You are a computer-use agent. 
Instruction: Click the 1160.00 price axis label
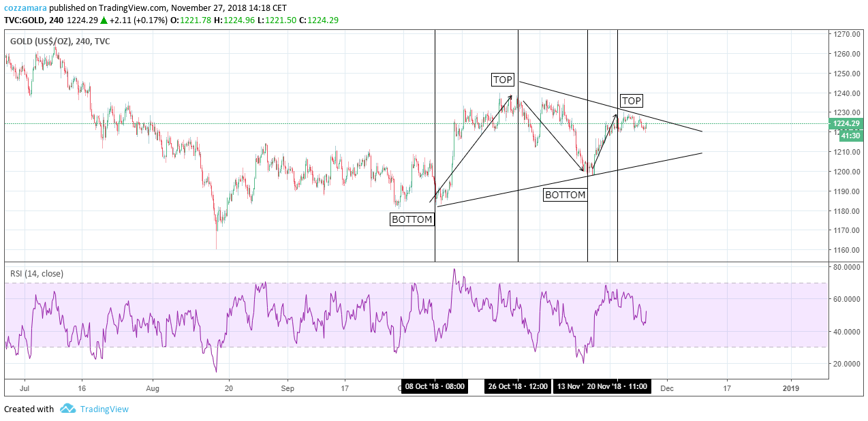(x=848, y=251)
